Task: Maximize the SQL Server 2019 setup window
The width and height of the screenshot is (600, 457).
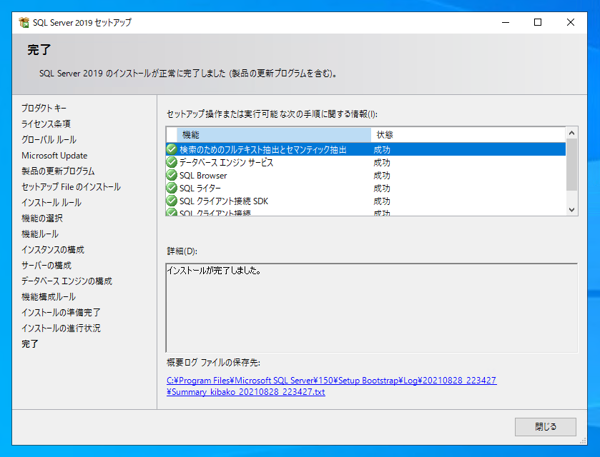Action: coord(538,23)
